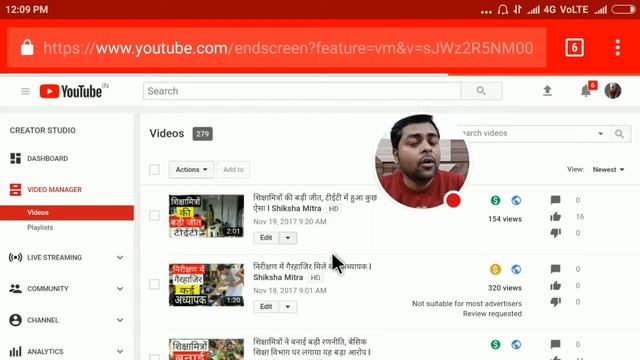Open Live Streaming menu item
Image resolution: width=640 pixels, height=360 pixels.
coord(54,258)
